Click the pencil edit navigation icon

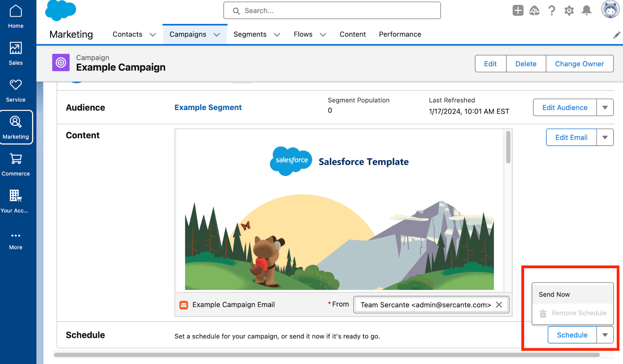[x=617, y=35]
